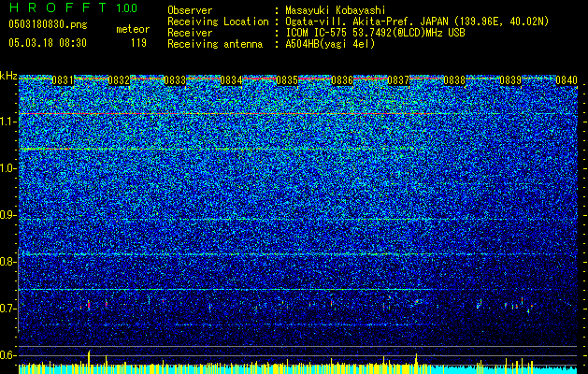Click the 0835 time marker
This screenshot has width=588, height=374.
287,80
